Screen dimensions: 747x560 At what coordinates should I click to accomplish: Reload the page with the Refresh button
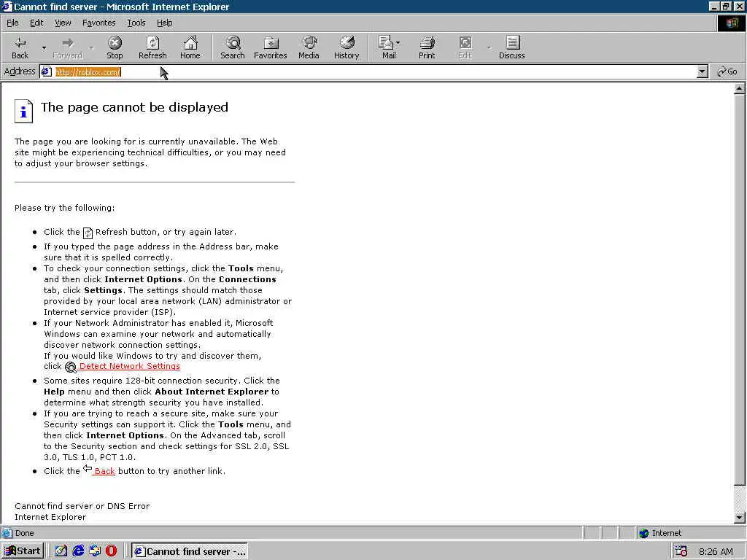[x=152, y=47]
